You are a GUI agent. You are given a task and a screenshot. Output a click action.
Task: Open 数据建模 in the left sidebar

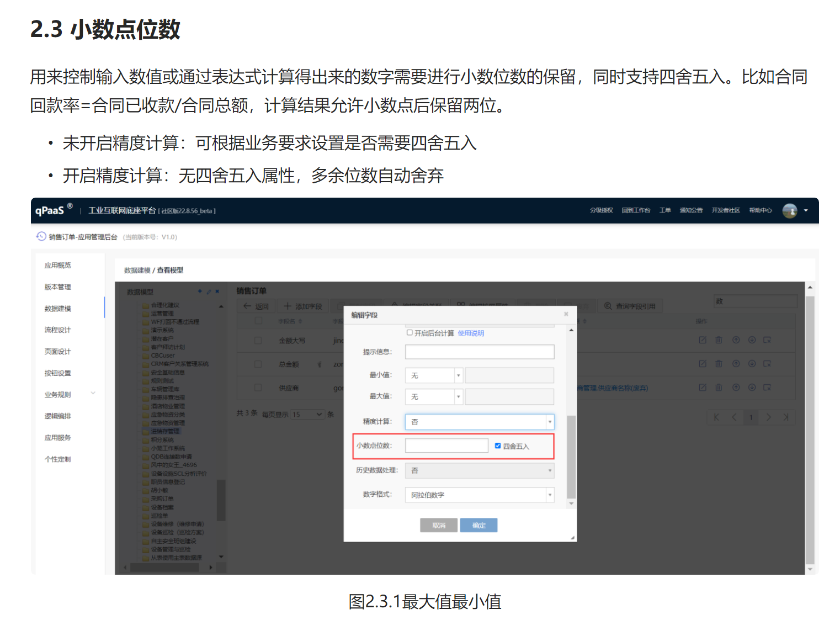coord(58,309)
